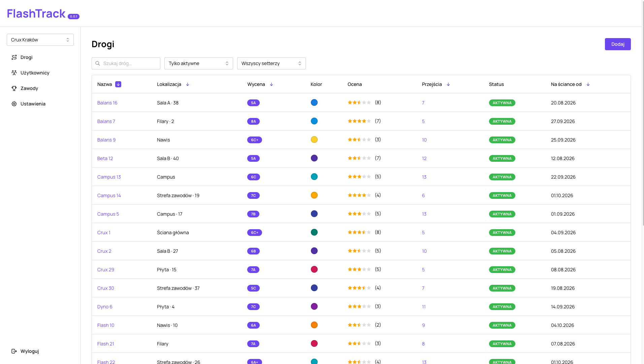
Task: Click AKTYWNA status badge for Balans 16
Action: tap(502, 103)
